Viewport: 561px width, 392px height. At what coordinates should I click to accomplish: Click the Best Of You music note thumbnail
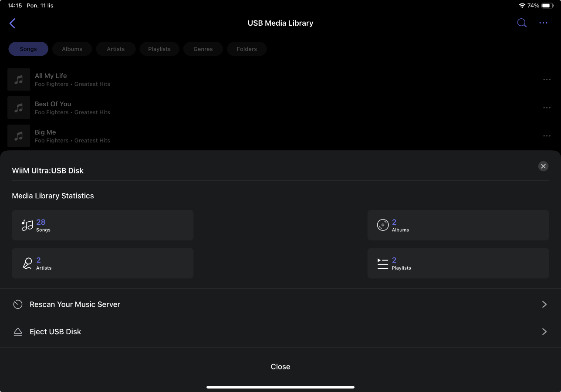point(19,108)
